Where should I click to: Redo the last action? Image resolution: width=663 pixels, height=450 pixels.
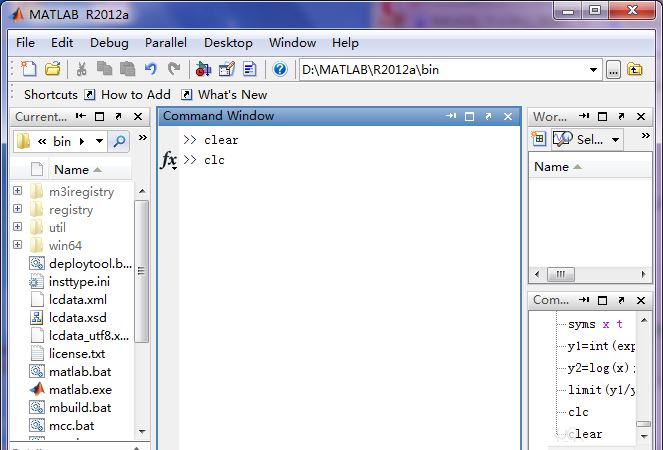(174, 69)
